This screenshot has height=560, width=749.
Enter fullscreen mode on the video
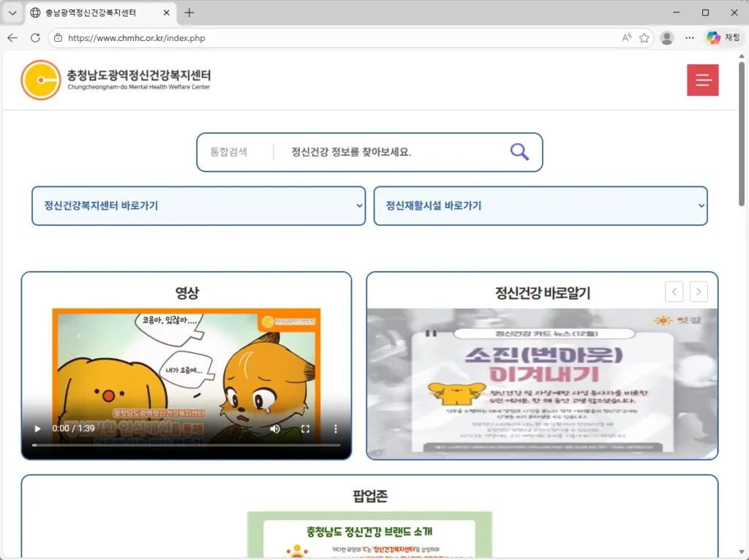306,429
